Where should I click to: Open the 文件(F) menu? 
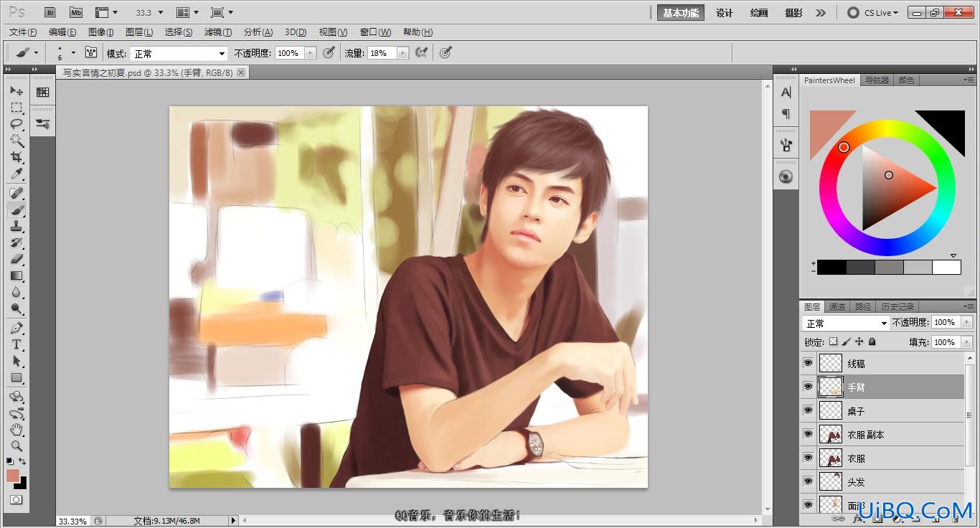pos(23,32)
